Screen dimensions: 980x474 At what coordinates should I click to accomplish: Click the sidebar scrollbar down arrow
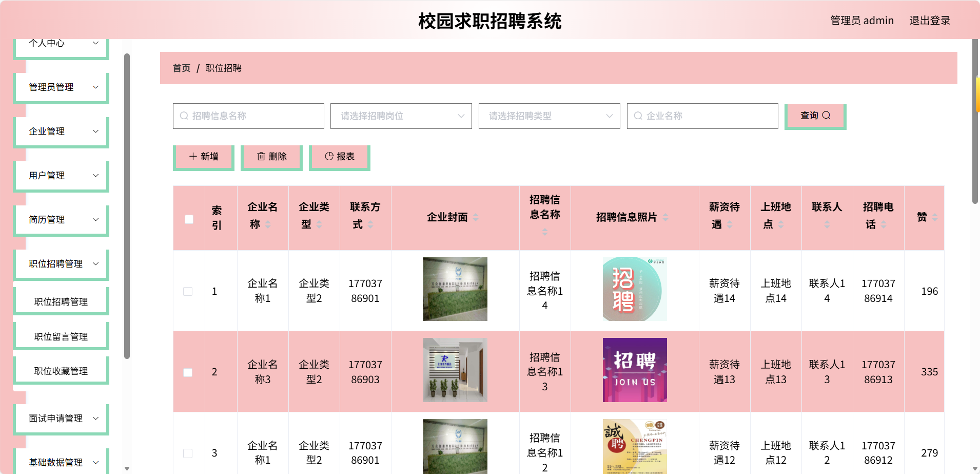(127, 468)
